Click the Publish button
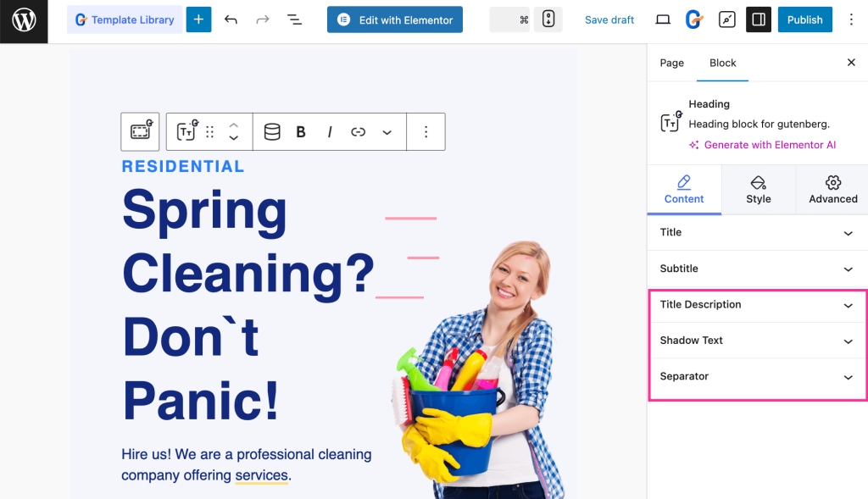This screenshot has width=868, height=499. point(804,19)
